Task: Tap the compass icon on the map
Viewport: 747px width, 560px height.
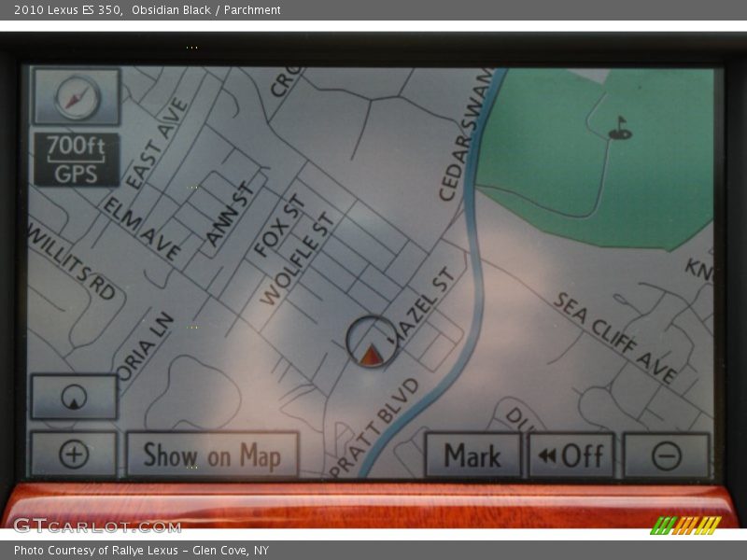Action: coord(77,97)
